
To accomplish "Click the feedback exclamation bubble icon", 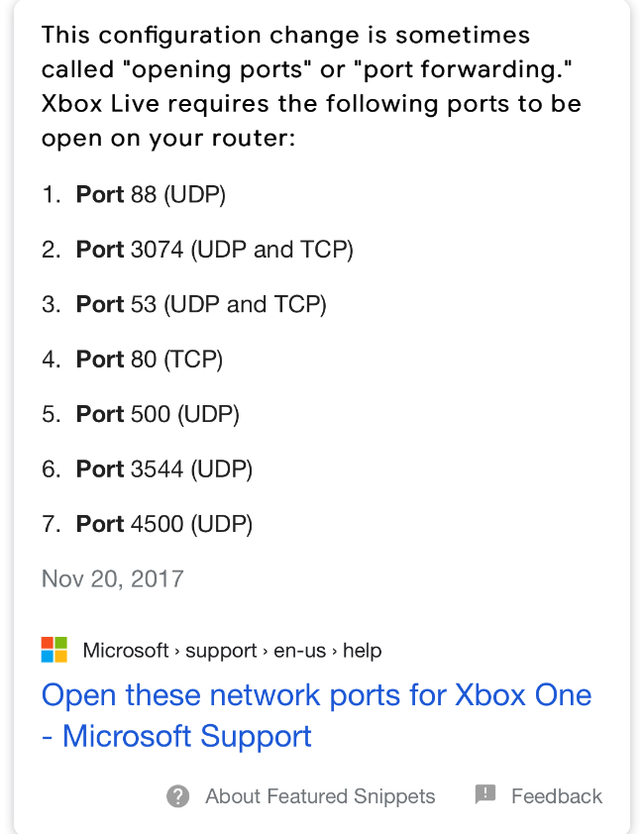I will click(484, 794).
